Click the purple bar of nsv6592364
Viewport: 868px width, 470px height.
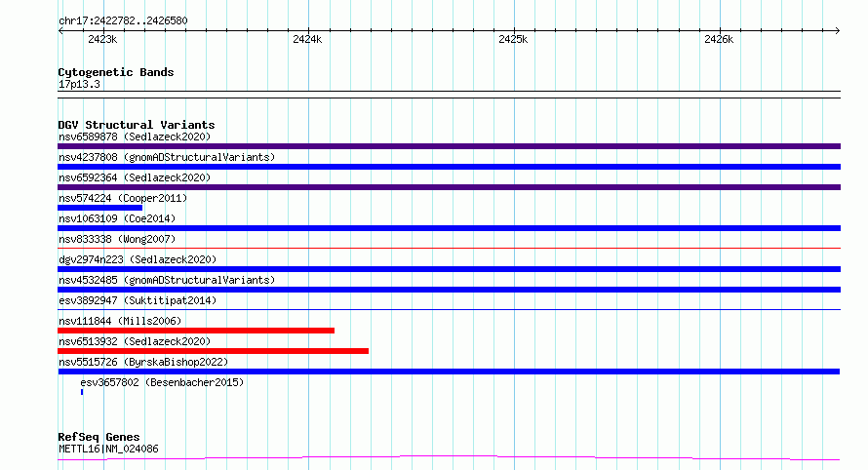tap(449, 187)
